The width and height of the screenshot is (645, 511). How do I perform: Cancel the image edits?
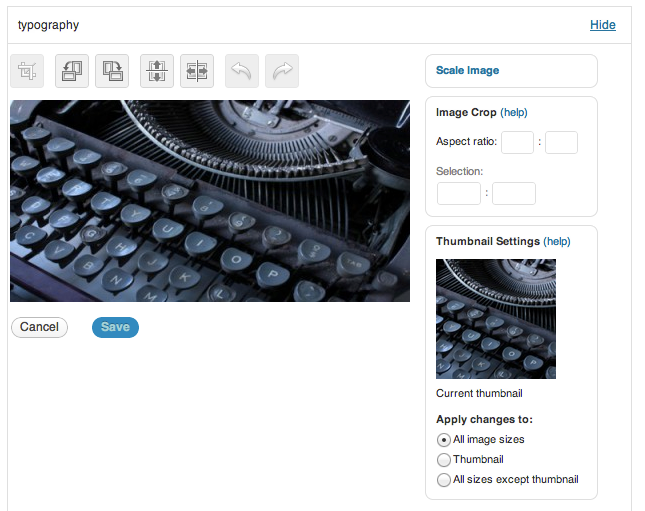pos(39,327)
